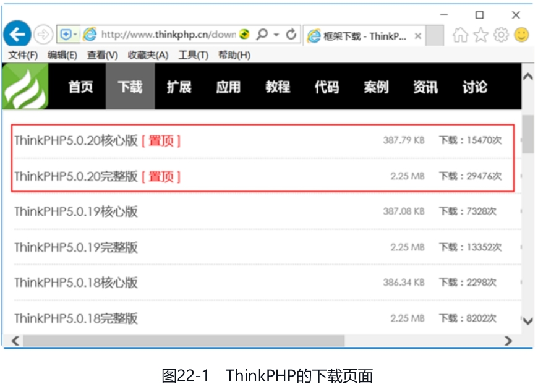
Task: Open the 查看(V) menu
Action: point(103,55)
